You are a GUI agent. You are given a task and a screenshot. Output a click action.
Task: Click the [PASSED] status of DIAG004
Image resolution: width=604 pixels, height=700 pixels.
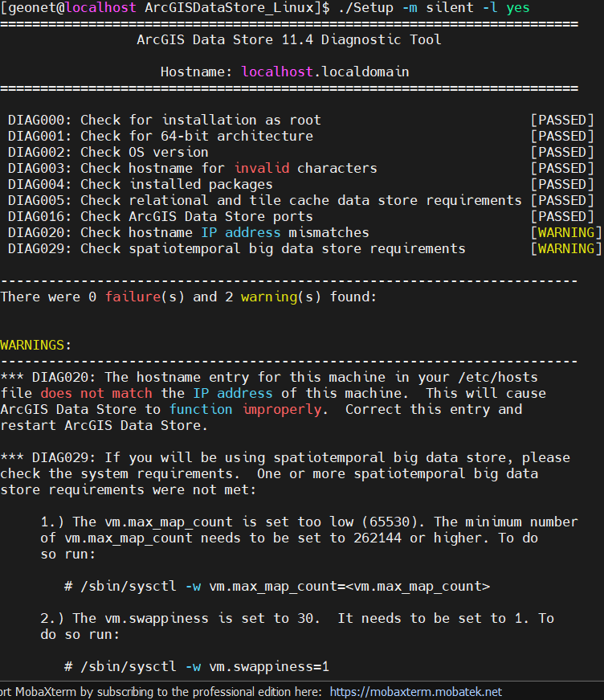[x=562, y=184]
